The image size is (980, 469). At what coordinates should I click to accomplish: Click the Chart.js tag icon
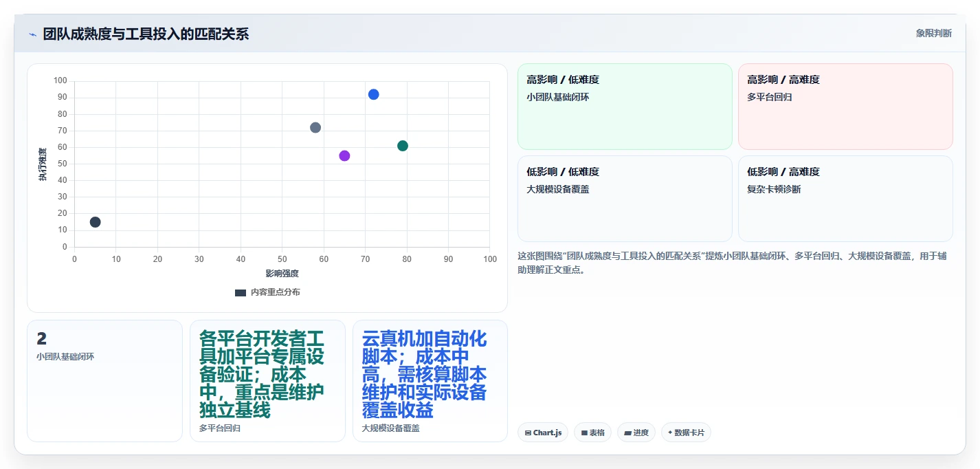click(x=528, y=433)
